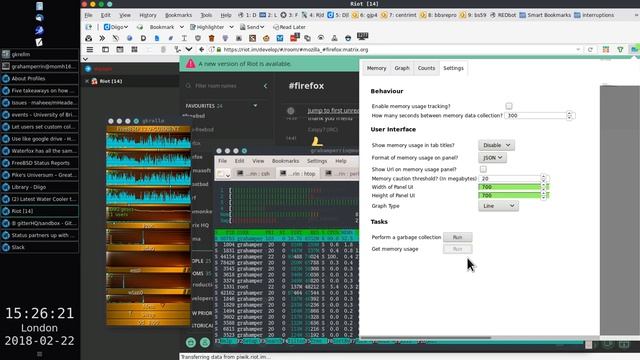Switch to the Memory tab
Image resolution: width=640 pixels, height=360 pixels.
click(x=376, y=68)
